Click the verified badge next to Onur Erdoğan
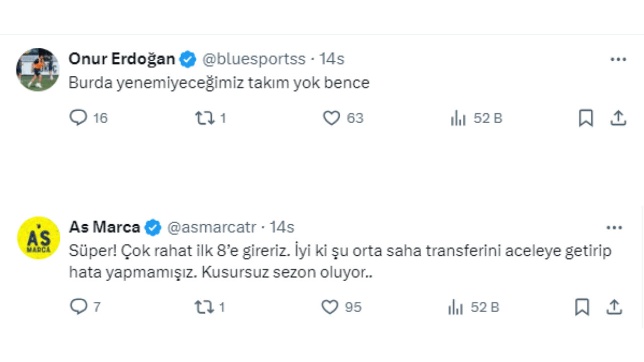 pos(187,59)
